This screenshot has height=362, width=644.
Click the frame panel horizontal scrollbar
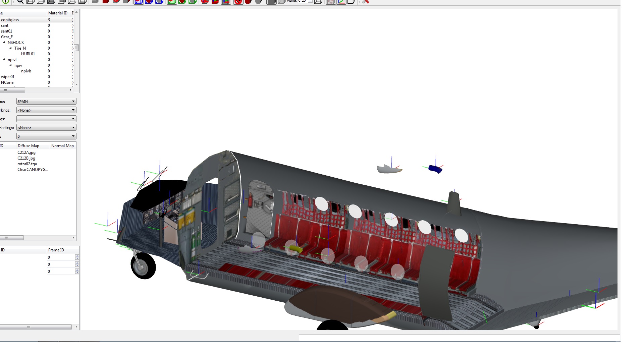coord(35,327)
